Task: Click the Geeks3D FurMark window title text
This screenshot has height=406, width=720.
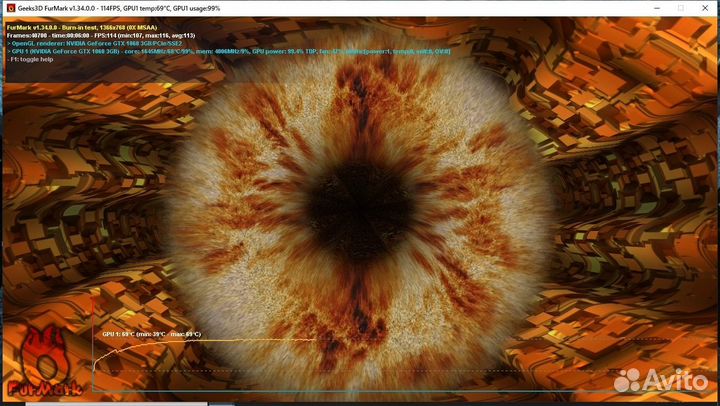Action: coord(120,8)
